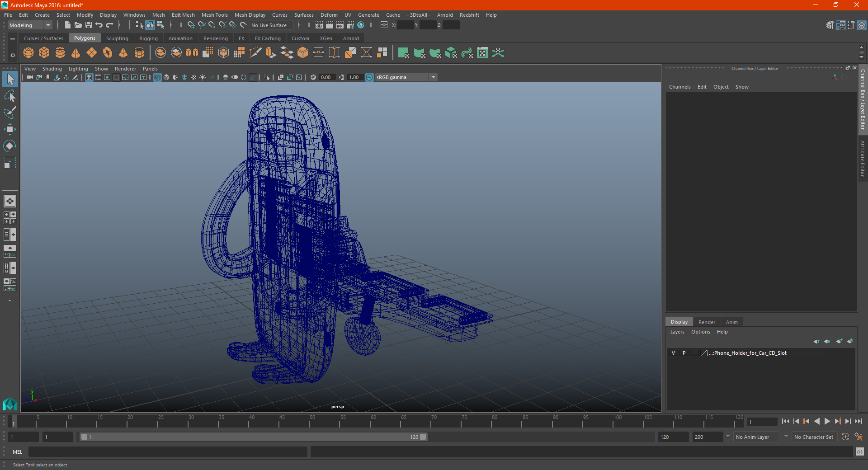Go to the end of playback range
The width and height of the screenshot is (868, 470).
858,421
